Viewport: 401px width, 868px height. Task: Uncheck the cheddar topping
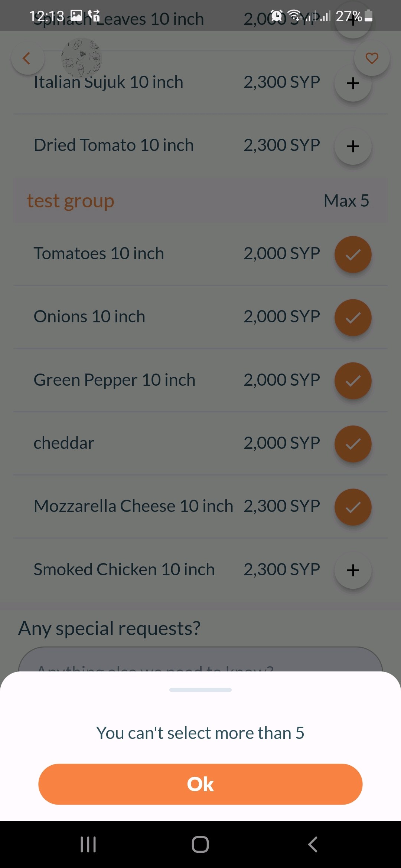tap(353, 444)
